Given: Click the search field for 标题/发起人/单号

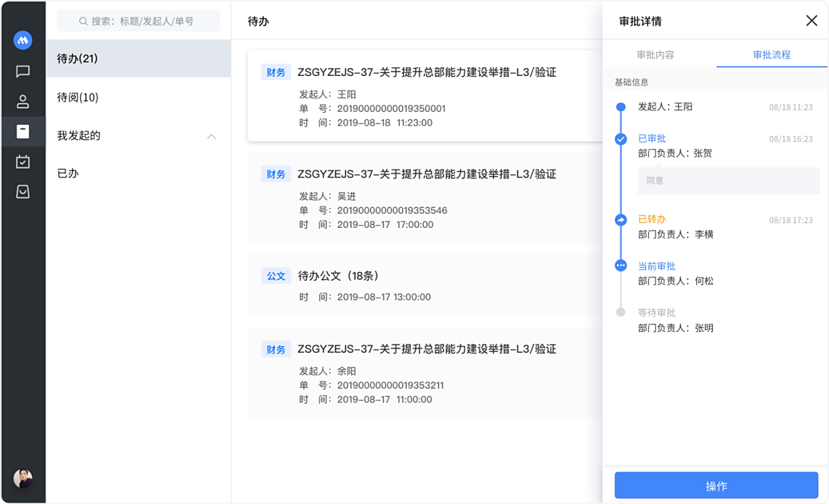Looking at the screenshot, I should 138,21.
